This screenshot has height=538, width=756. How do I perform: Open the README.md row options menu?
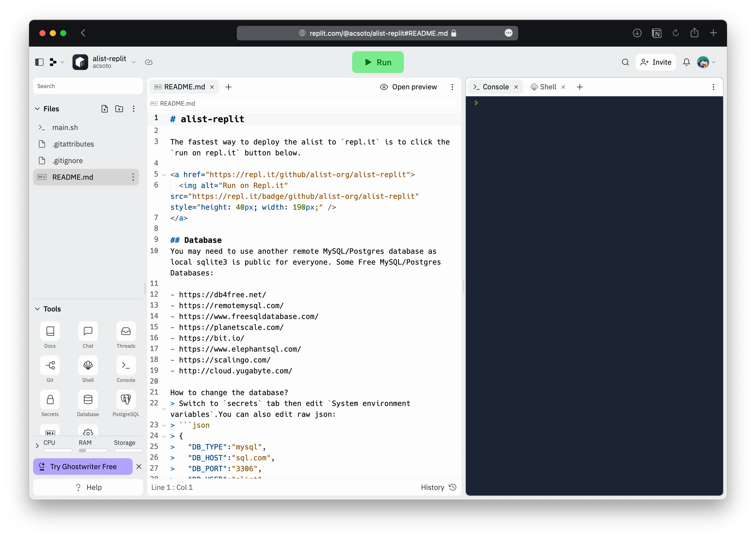133,177
